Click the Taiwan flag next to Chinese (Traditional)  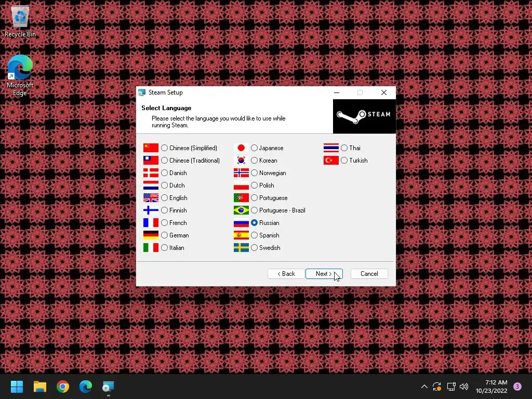click(151, 161)
